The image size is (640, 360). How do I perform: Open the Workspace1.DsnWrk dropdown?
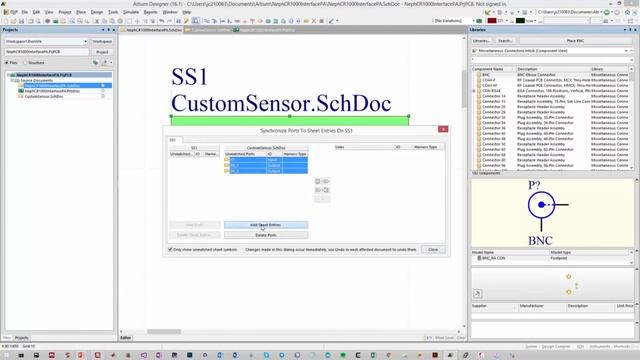(x=85, y=41)
